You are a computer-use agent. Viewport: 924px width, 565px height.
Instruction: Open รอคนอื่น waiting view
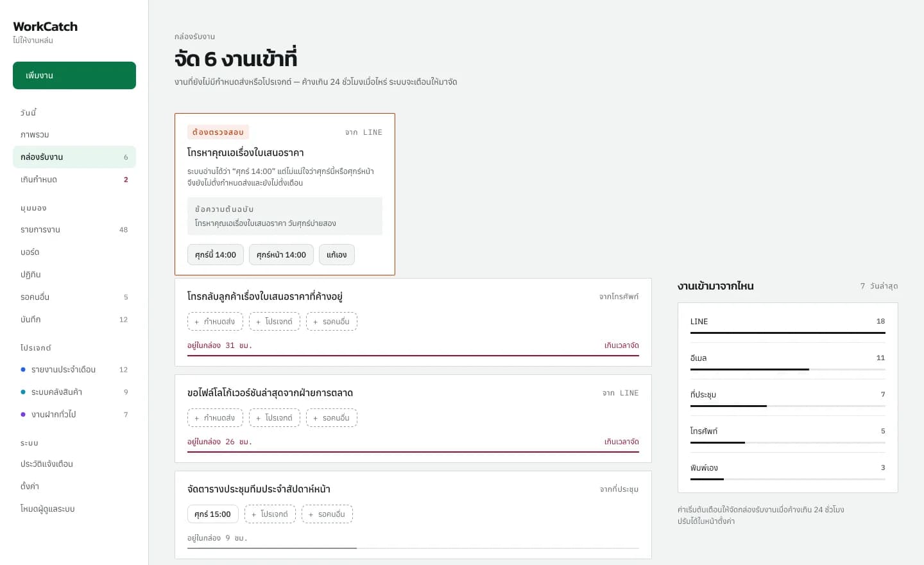tap(74, 297)
